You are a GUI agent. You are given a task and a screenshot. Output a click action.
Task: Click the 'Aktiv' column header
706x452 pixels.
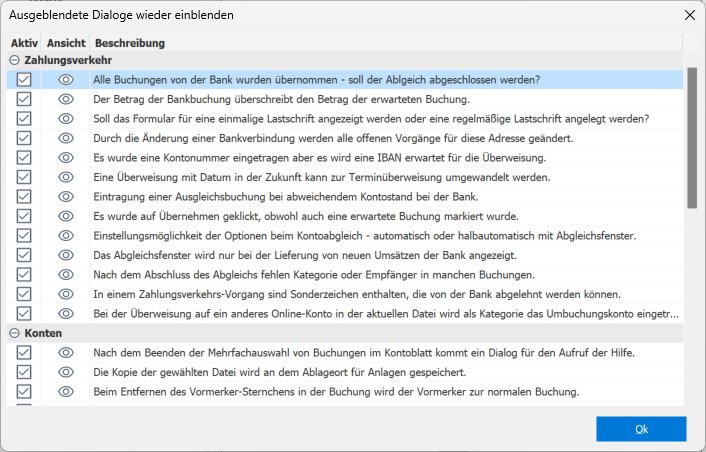pos(24,44)
